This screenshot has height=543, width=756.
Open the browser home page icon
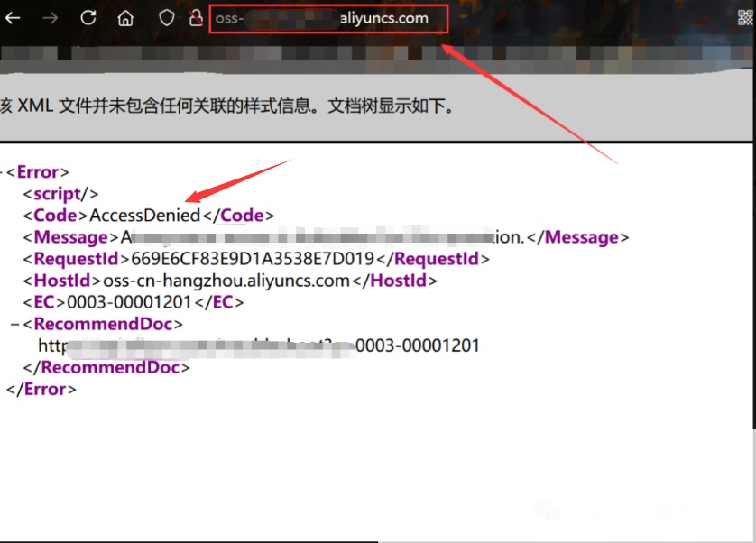pyautogui.click(x=125, y=18)
